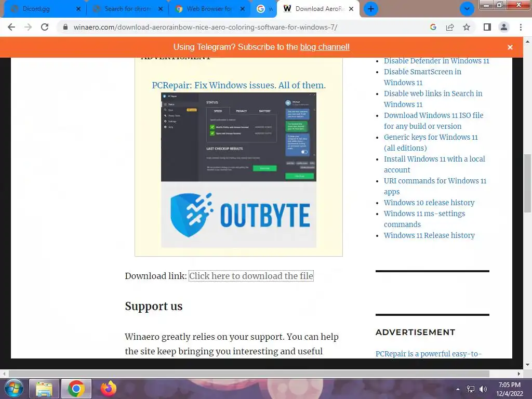Launch Firefox from the taskbar
Viewport: 532px width, 399px height.
tap(108, 389)
